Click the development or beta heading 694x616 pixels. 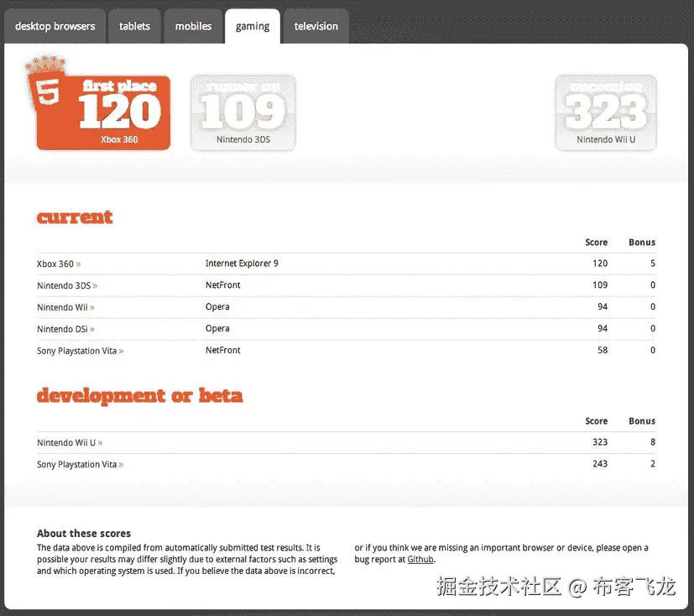point(139,395)
